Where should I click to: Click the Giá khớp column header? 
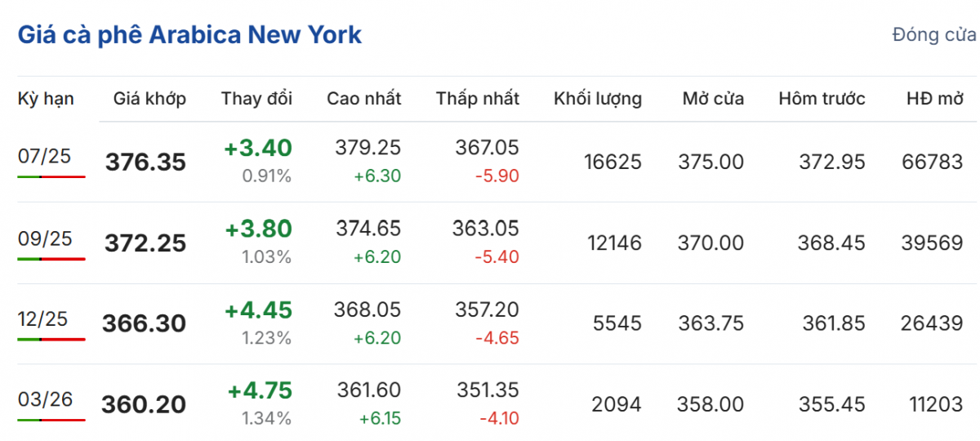[149, 99]
